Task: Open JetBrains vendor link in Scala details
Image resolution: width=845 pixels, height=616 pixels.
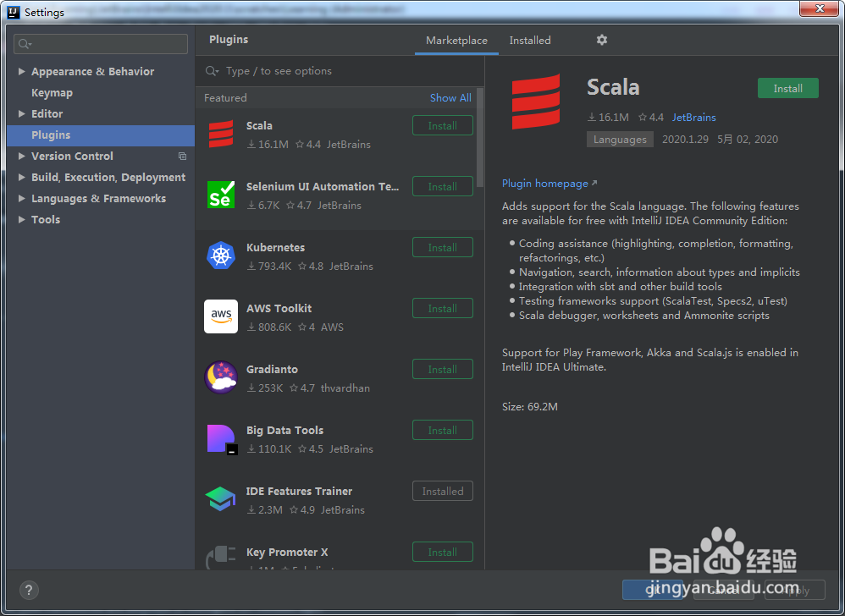Action: click(x=693, y=117)
